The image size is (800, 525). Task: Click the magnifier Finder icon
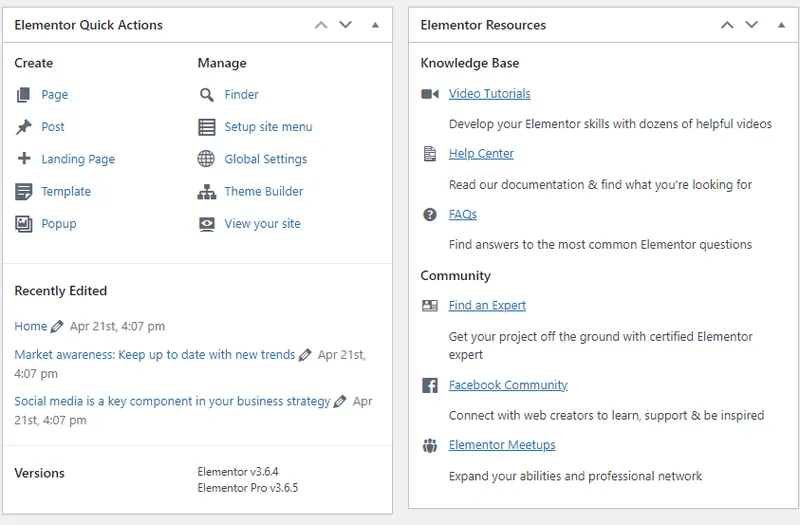coord(207,95)
